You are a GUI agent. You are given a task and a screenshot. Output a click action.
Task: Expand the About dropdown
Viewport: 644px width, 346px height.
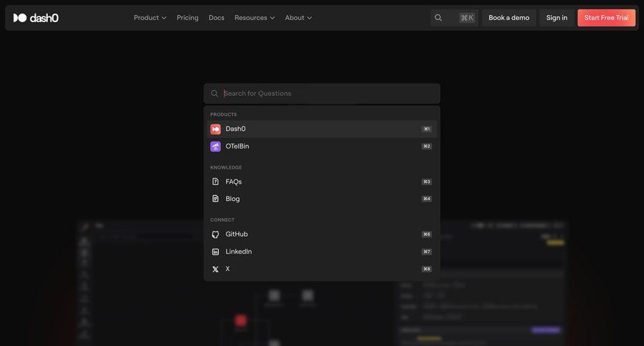[298, 18]
